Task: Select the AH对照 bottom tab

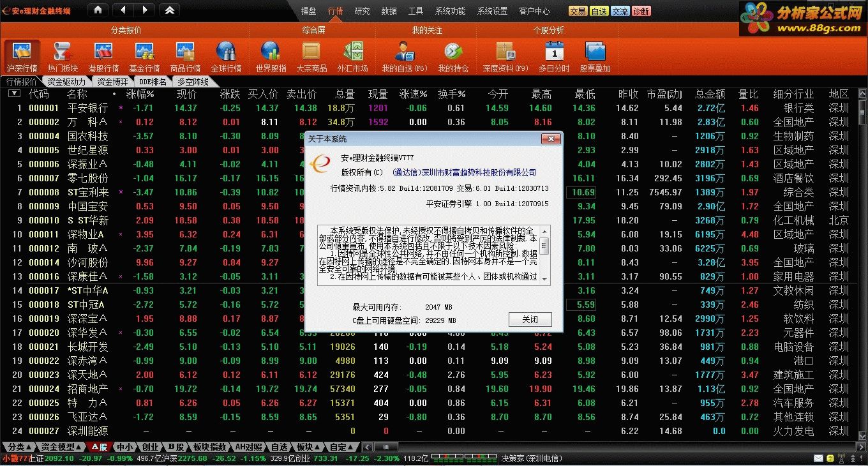Action: [x=248, y=446]
